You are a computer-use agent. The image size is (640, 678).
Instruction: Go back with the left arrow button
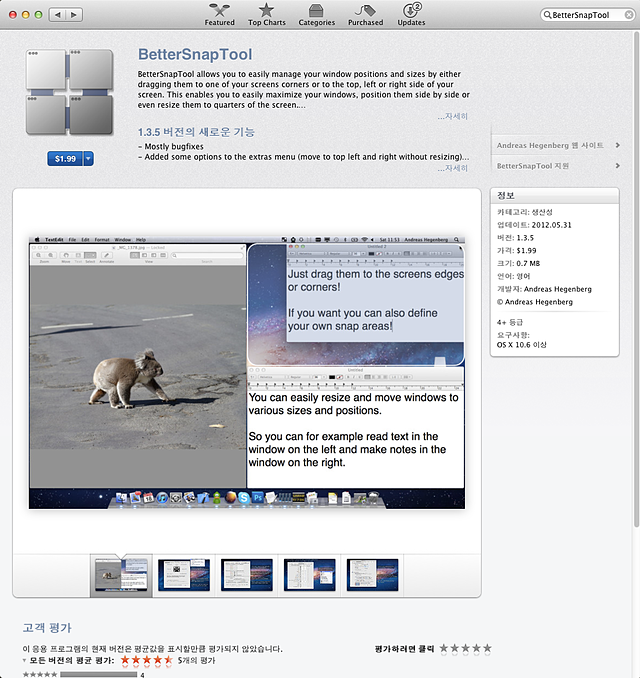[x=57, y=15]
